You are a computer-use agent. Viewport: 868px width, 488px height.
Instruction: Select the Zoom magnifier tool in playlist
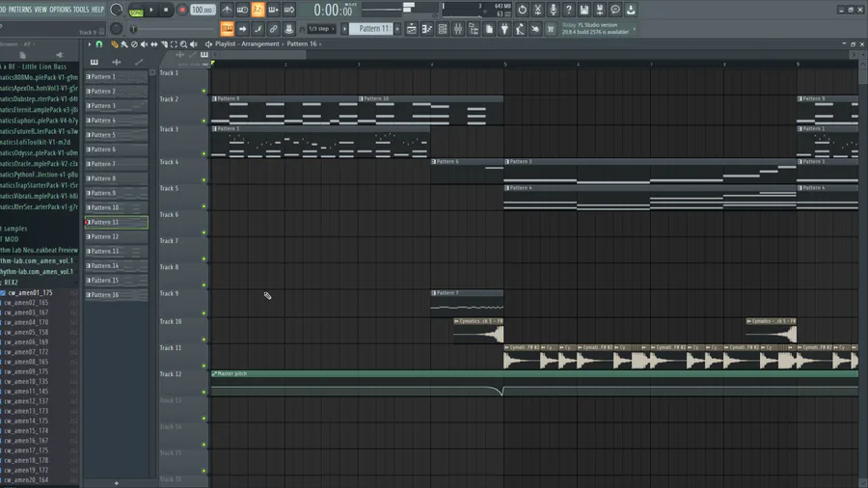coord(183,44)
